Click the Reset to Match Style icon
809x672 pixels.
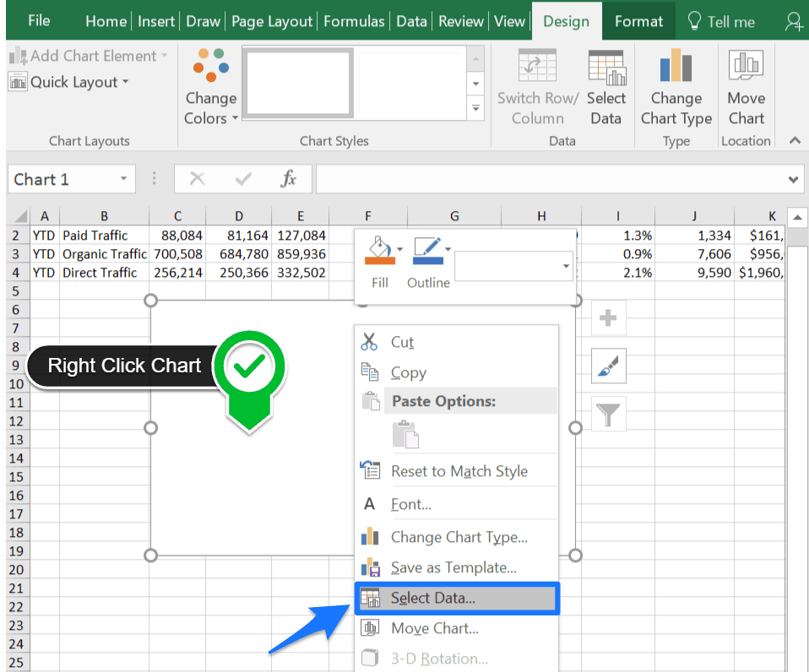pos(369,470)
